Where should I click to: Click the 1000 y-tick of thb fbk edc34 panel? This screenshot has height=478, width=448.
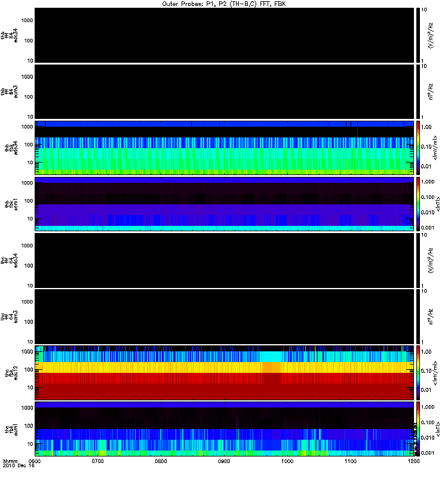(x=27, y=127)
